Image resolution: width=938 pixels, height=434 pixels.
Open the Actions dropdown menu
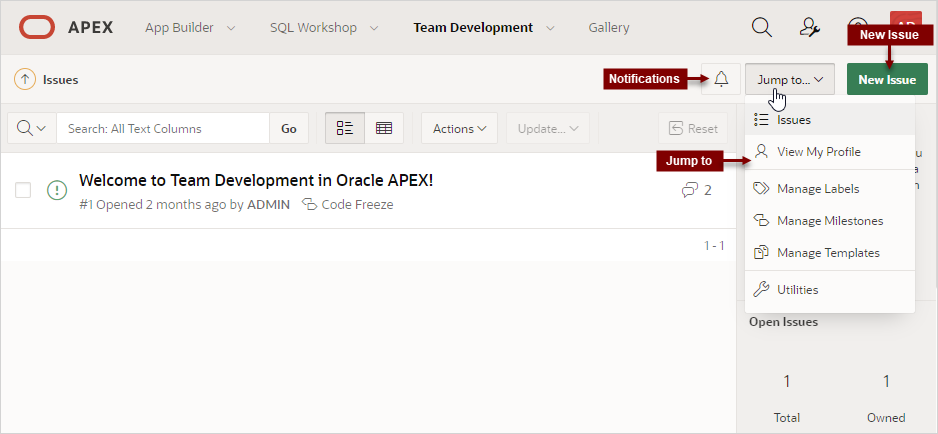[459, 128]
